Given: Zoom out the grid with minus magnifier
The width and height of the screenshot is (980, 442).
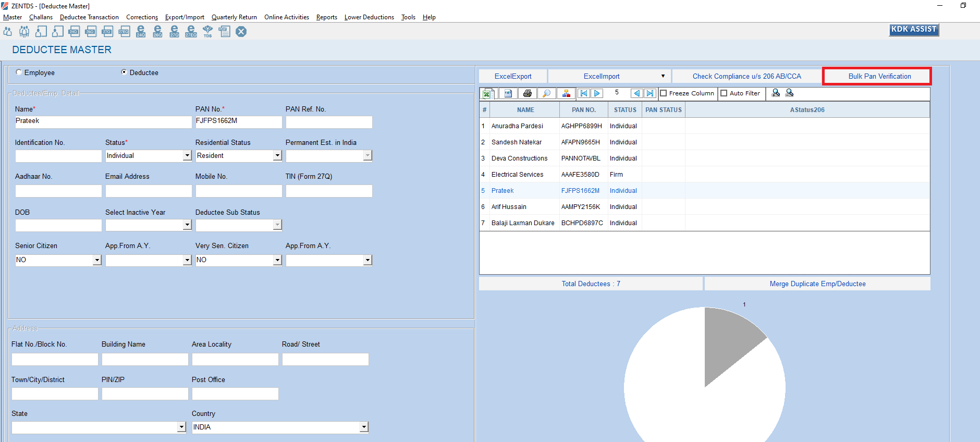Looking at the screenshot, I should [789, 93].
